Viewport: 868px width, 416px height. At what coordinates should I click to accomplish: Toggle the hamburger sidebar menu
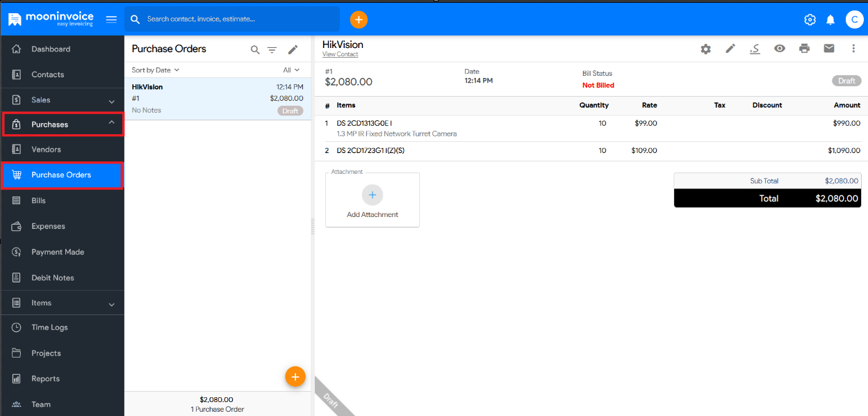click(111, 19)
